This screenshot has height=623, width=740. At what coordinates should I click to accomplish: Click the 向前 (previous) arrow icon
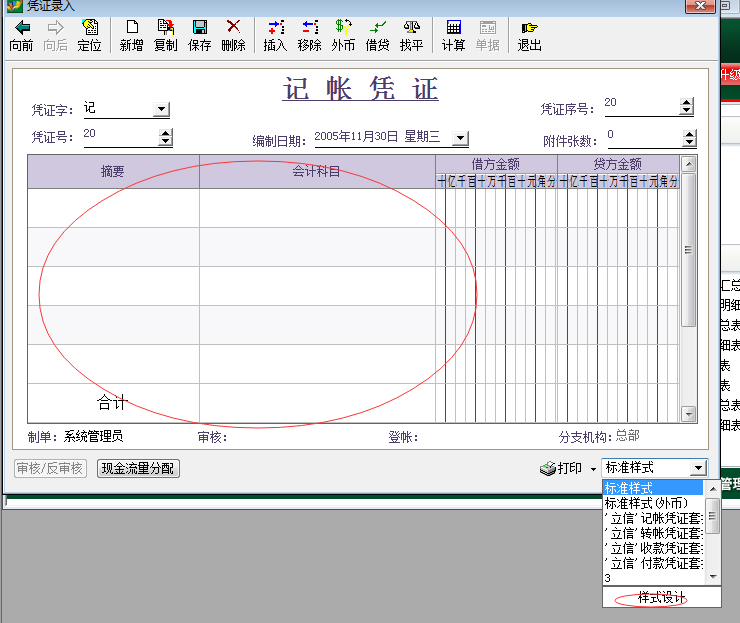click(21, 28)
